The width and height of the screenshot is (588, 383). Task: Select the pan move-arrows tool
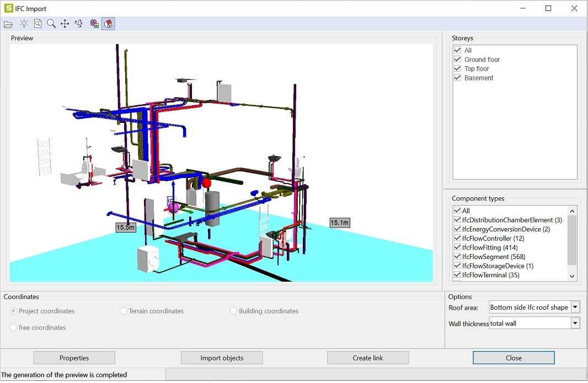point(65,24)
